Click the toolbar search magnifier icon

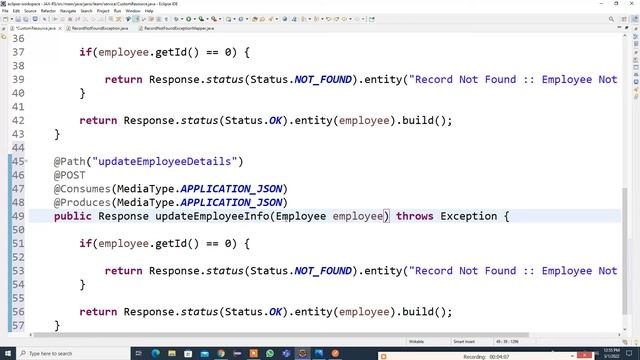click(611, 19)
